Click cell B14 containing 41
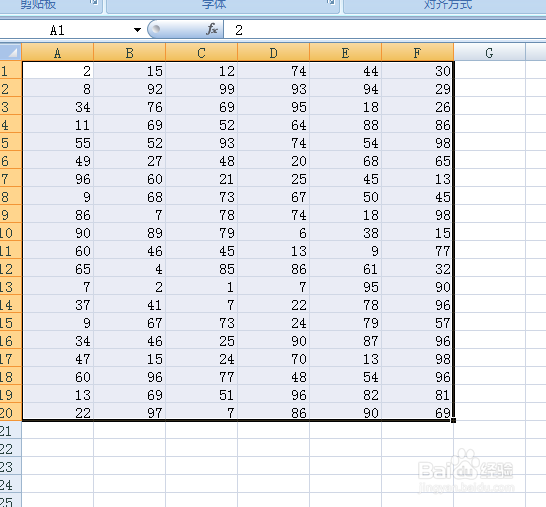Viewport: 546px width, 507px height. (x=130, y=305)
